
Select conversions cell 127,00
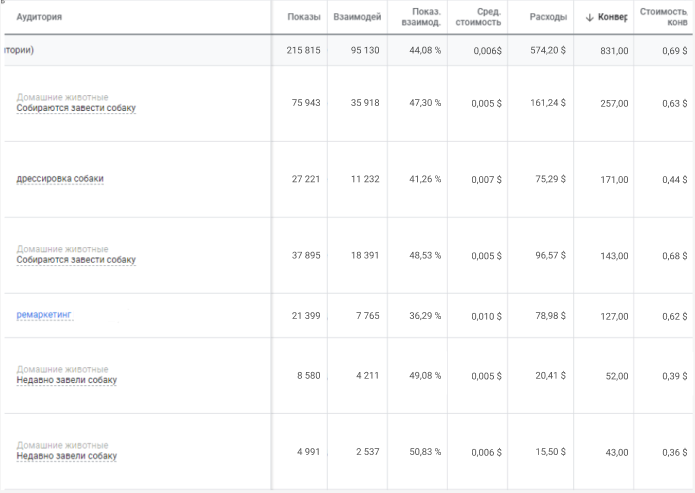614,316
